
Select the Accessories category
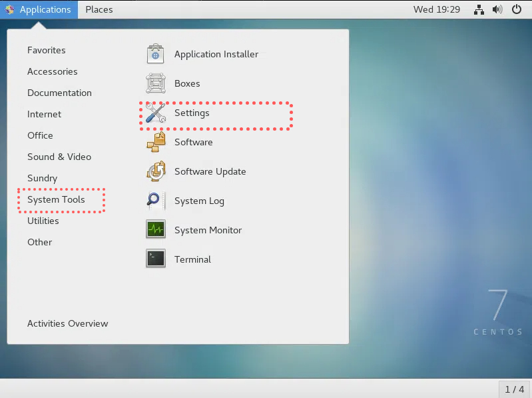pos(52,71)
